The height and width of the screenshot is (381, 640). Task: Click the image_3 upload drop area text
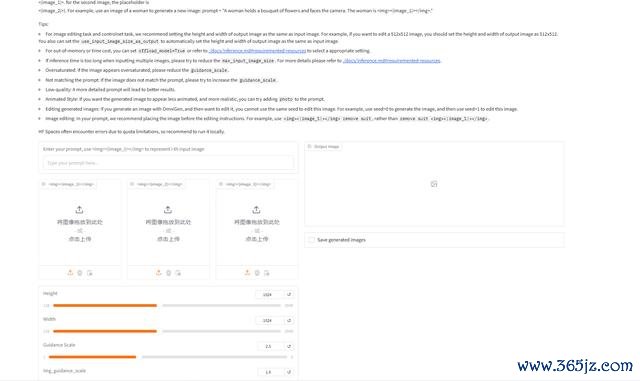[x=257, y=230]
